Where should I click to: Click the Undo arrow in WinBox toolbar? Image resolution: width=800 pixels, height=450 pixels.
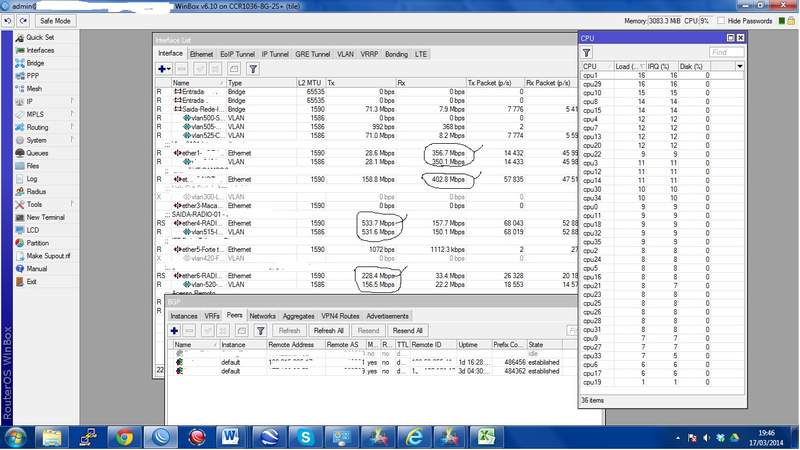[10, 20]
